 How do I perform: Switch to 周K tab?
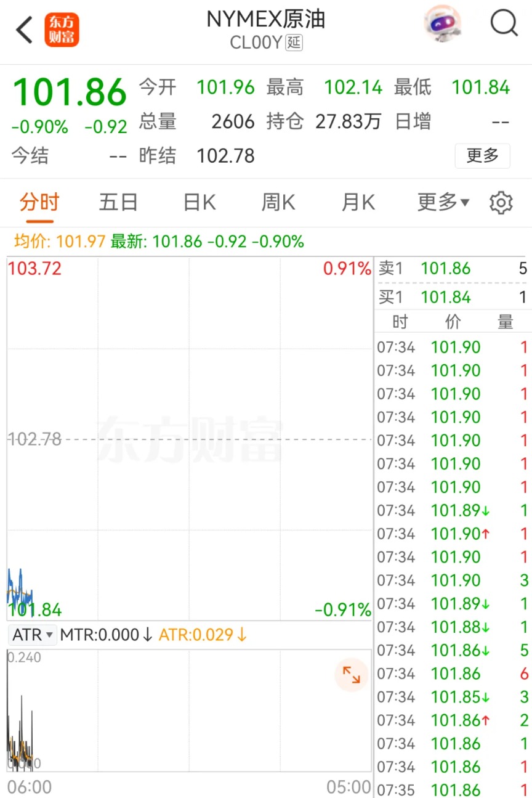coord(278,202)
